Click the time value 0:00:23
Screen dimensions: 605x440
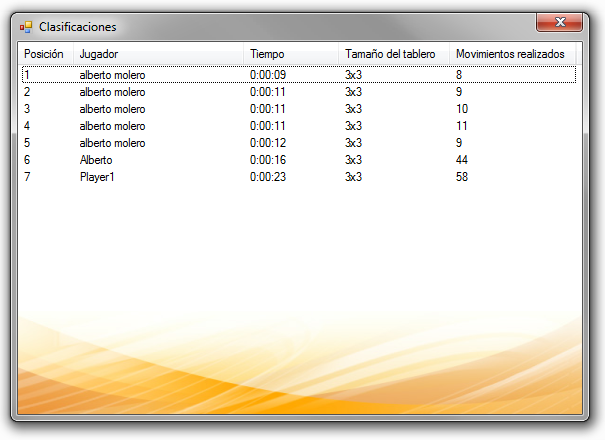(x=268, y=177)
